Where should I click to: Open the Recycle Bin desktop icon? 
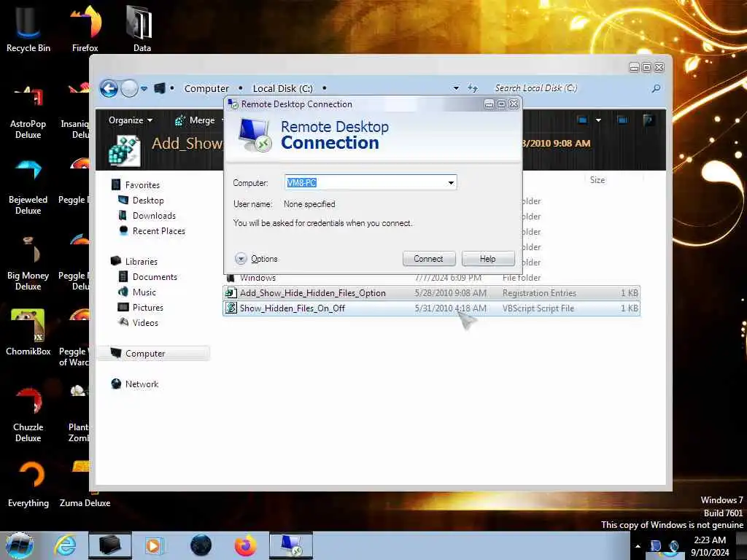pos(28,28)
